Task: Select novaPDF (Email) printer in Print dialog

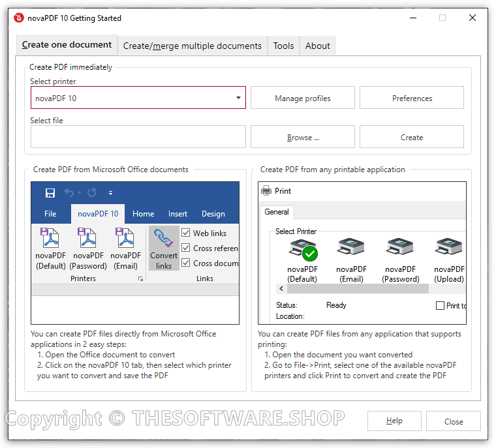Action: coord(351,261)
